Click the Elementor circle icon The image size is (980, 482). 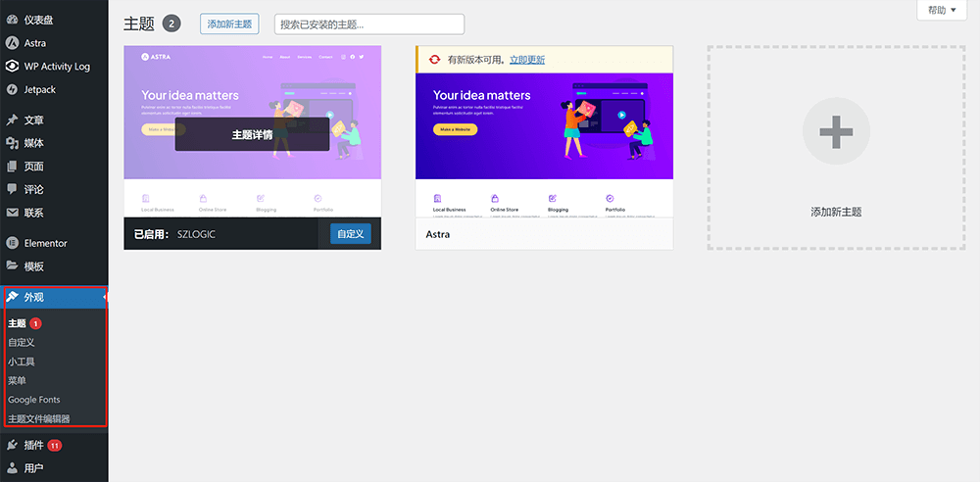pyautogui.click(x=11, y=243)
